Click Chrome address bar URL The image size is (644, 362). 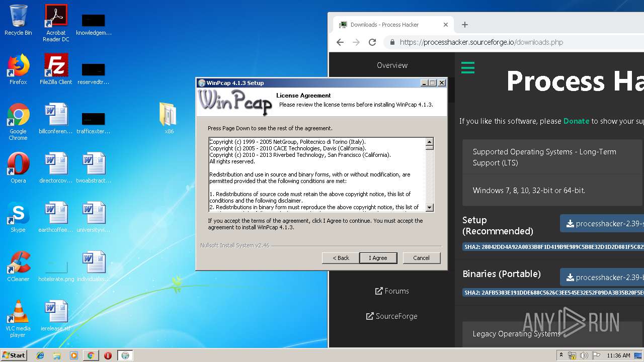click(x=481, y=42)
